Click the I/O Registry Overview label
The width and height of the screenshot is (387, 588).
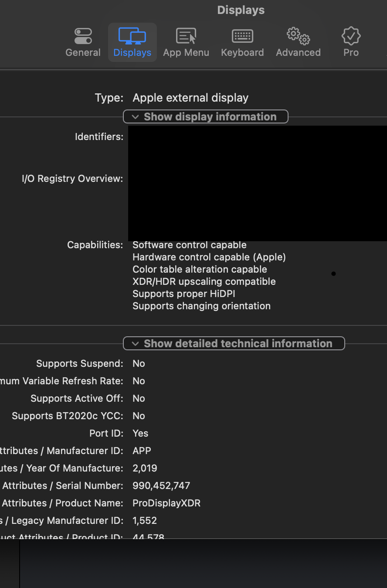(x=72, y=179)
